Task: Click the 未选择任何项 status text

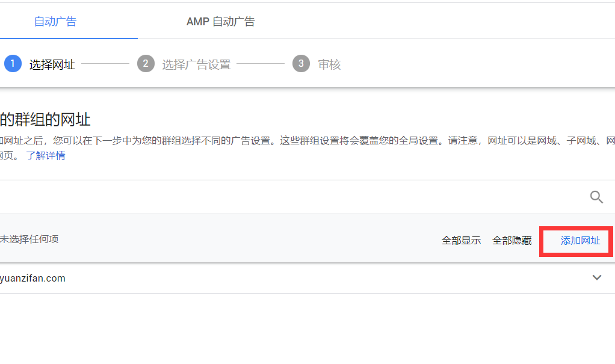Action: 29,239
